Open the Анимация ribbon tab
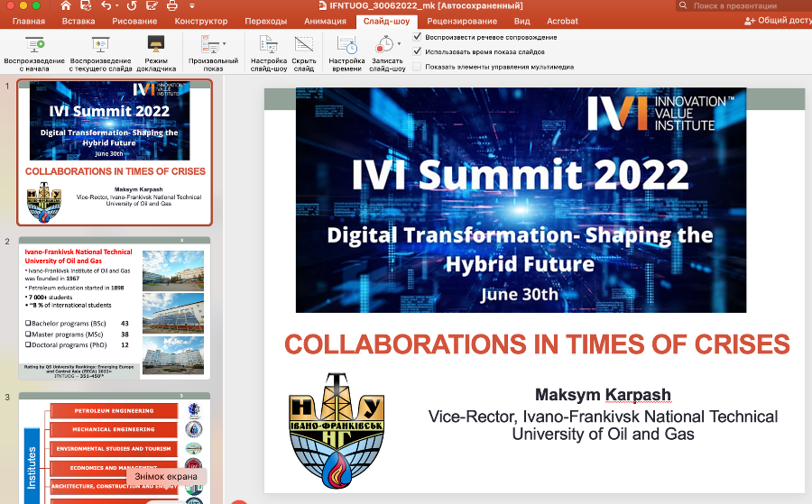The height and width of the screenshot is (504, 812). click(x=325, y=21)
